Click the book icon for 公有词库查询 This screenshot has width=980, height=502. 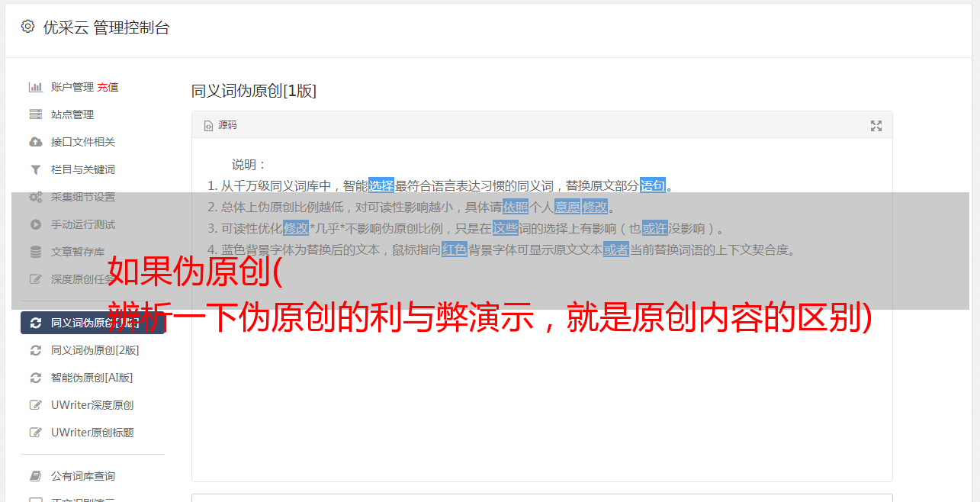35,476
